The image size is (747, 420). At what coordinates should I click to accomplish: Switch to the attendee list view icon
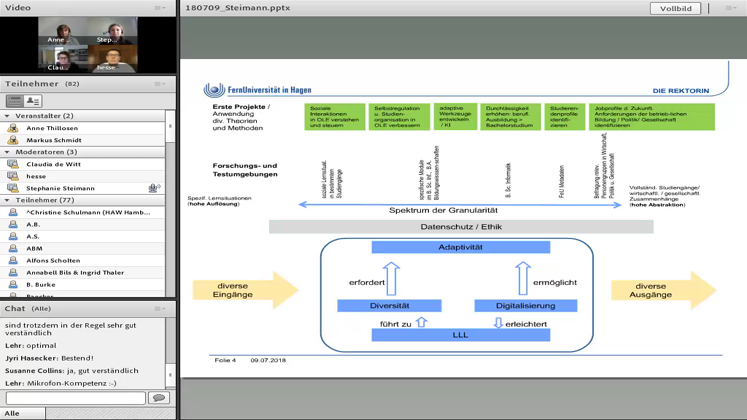(15, 101)
